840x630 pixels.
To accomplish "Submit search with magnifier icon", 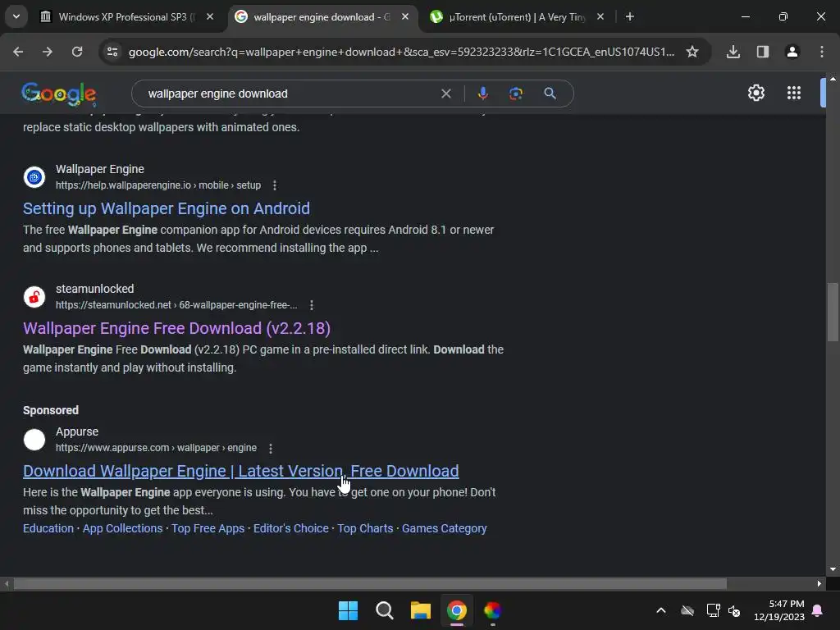I will click(x=550, y=94).
